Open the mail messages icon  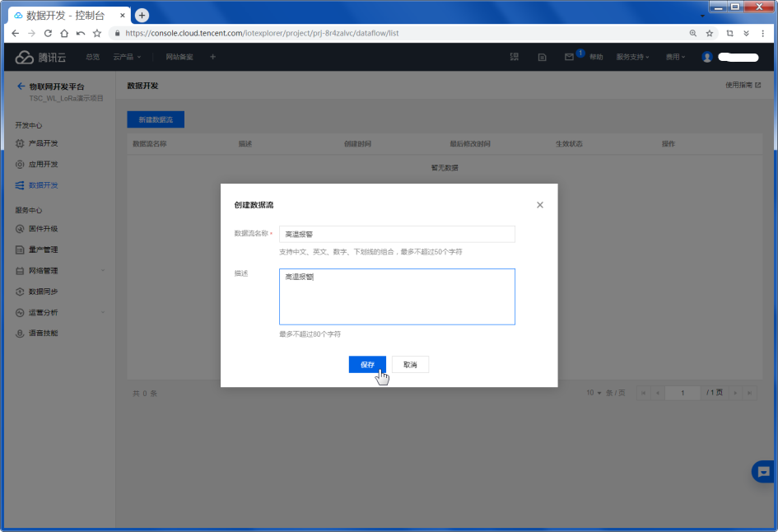[x=569, y=57]
